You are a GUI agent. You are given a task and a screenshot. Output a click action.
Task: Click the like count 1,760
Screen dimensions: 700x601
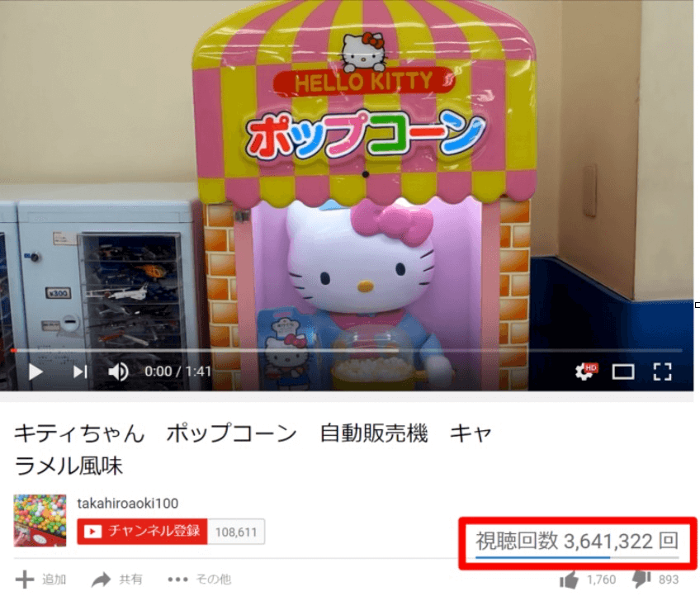click(601, 580)
